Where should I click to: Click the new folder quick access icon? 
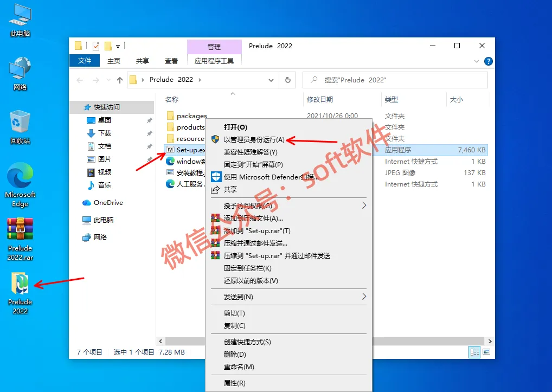tap(108, 46)
